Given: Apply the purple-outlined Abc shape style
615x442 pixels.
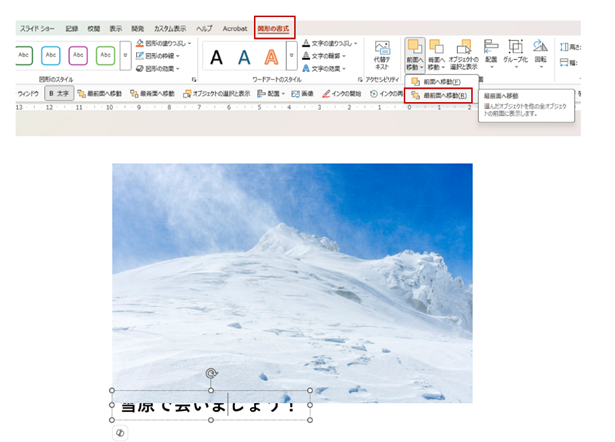Looking at the screenshot, I should (78, 55).
